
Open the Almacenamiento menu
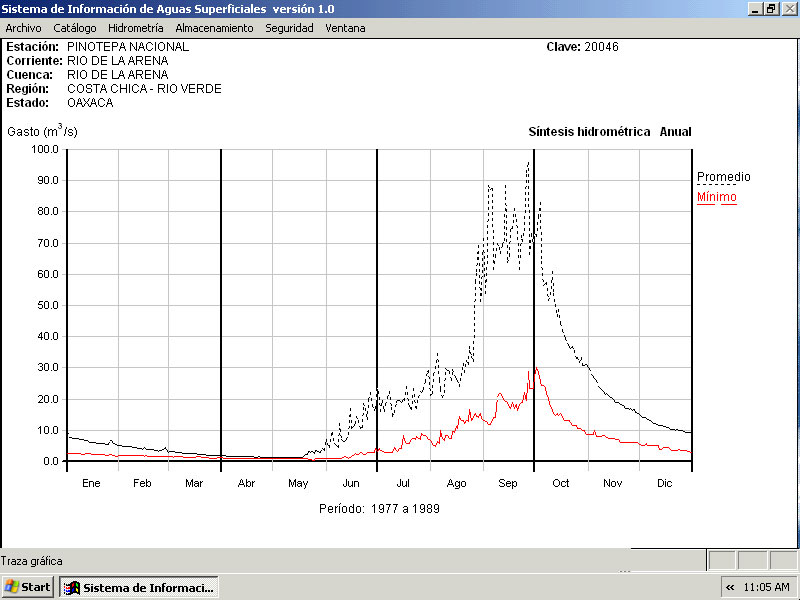pos(214,28)
